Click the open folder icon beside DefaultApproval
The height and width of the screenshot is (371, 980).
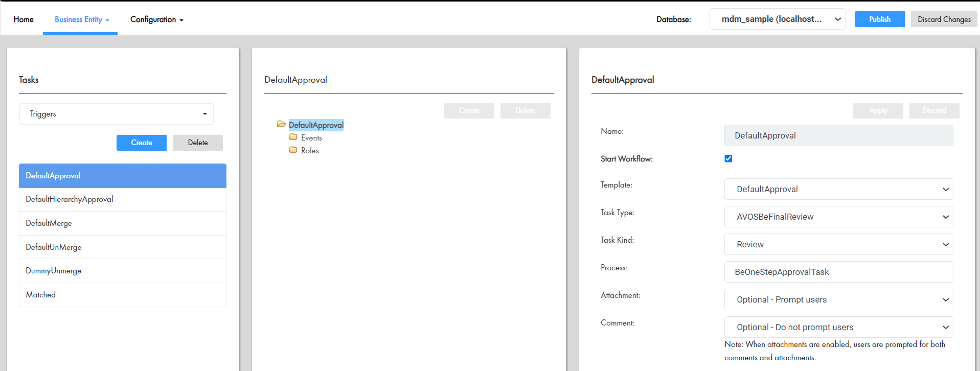(x=281, y=124)
